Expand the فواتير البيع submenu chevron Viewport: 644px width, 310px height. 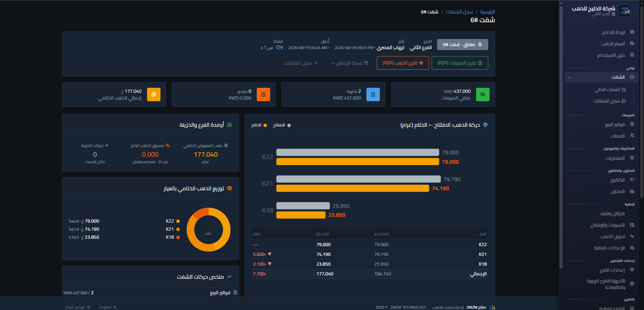569,124
